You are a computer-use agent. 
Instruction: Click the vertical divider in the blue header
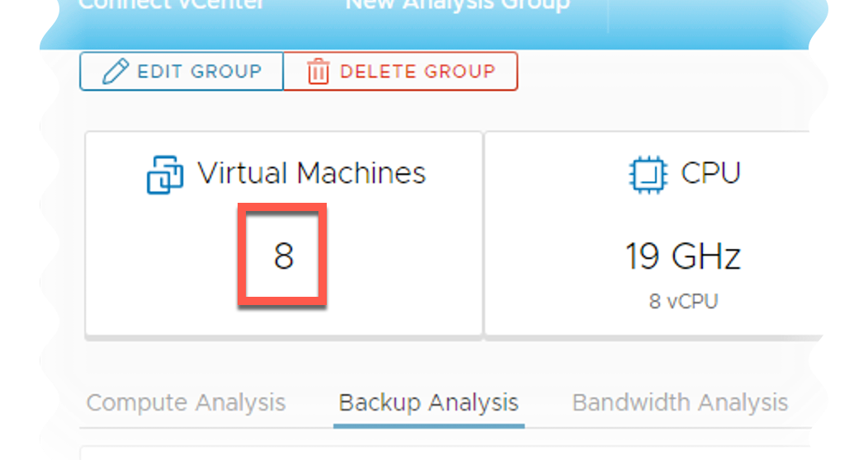[x=608, y=16]
